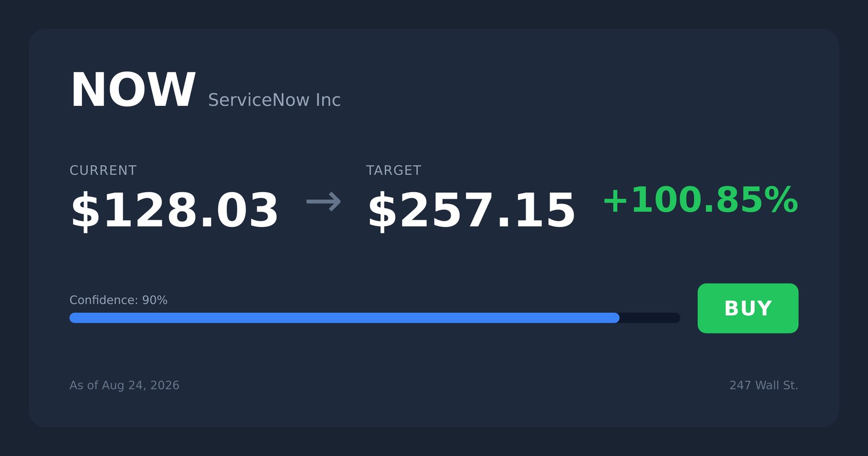Open the 247 Wall St. source link

pyautogui.click(x=763, y=385)
